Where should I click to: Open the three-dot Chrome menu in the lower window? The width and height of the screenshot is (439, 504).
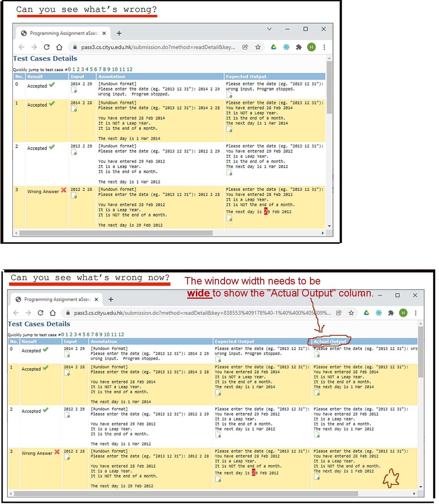pos(415,313)
